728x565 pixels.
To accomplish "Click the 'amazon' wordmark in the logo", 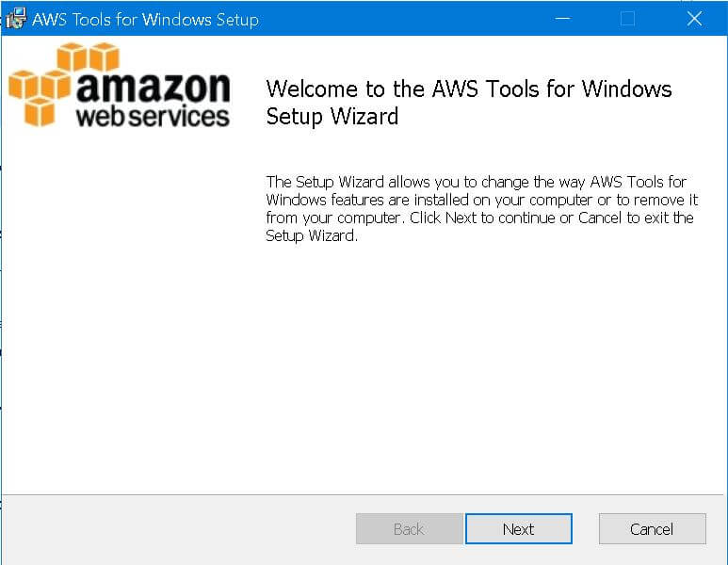I will [154, 88].
